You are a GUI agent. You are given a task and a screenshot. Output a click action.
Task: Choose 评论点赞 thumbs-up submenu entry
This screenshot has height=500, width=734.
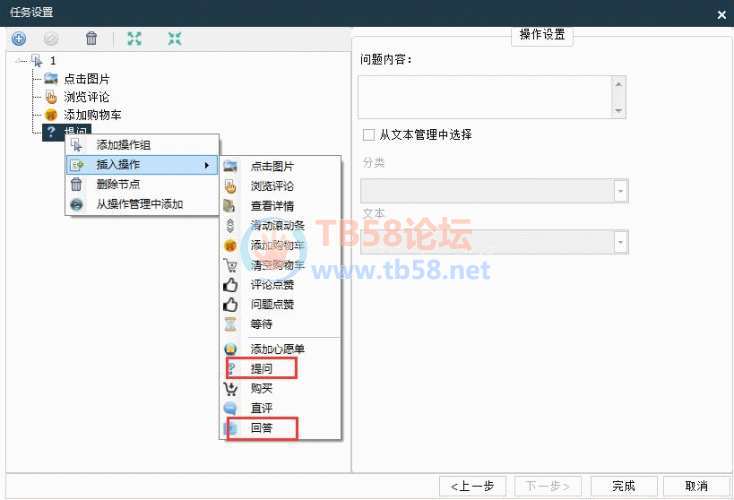coord(272,285)
